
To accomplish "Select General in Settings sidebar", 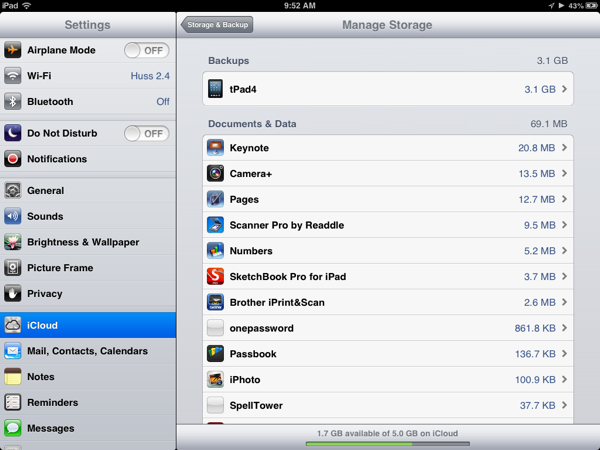I will (88, 191).
